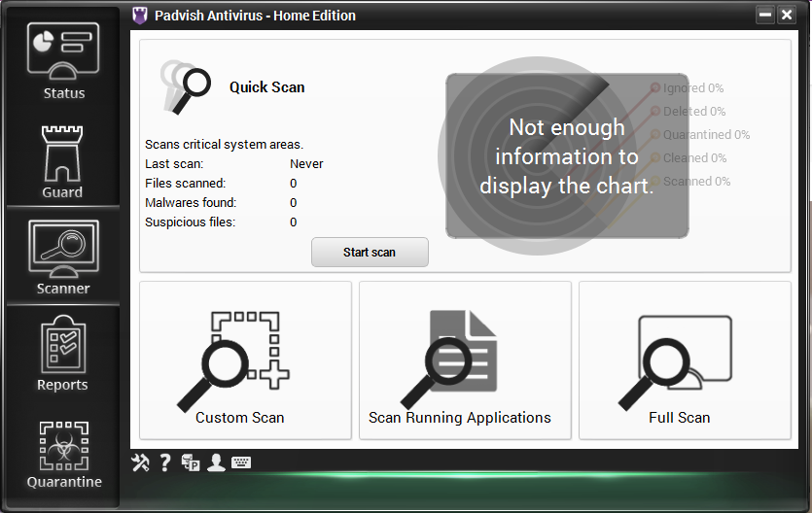Click 'Deleted 0%' chart legend entry
Image resolution: width=812 pixels, height=513 pixels.
pyautogui.click(x=688, y=111)
